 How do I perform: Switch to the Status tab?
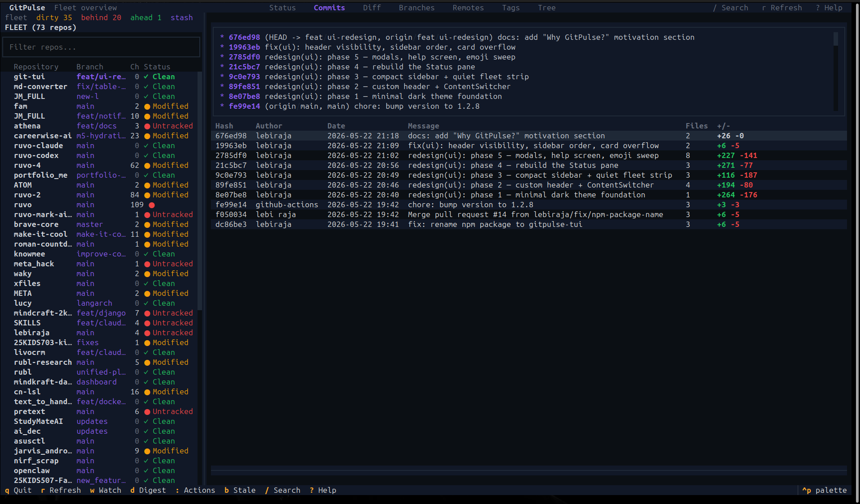pos(282,8)
